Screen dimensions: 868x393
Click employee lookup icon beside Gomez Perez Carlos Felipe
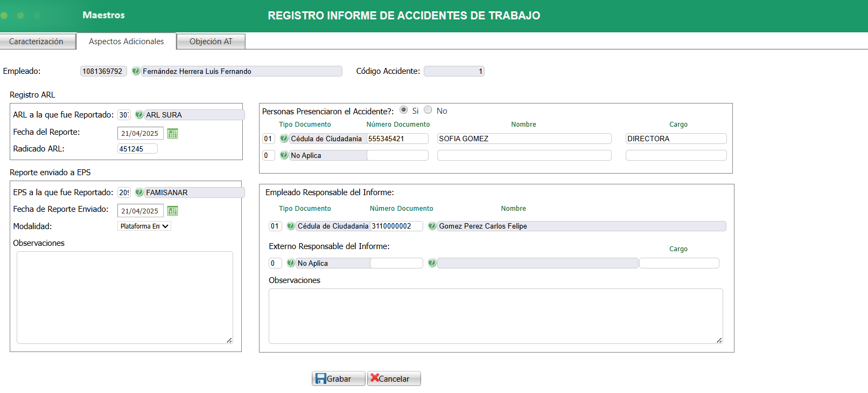(432, 226)
